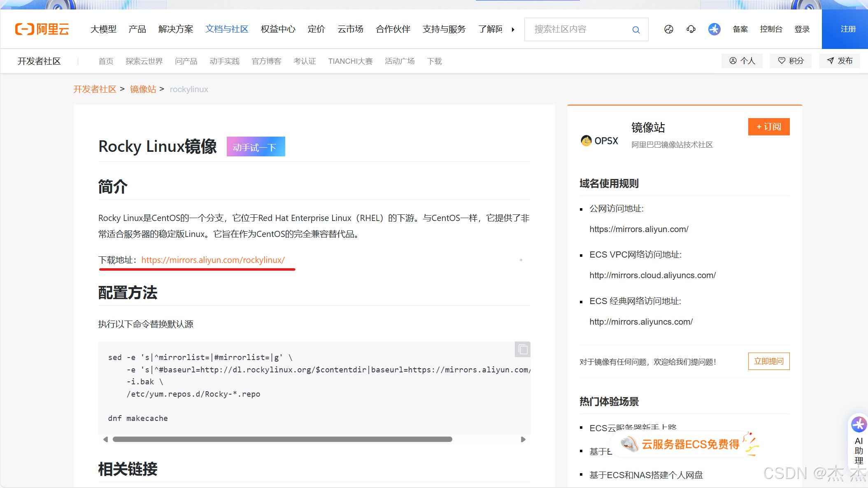
Task: Open 基于ECS和NAS搭建个人网盘 link
Action: tap(646, 475)
